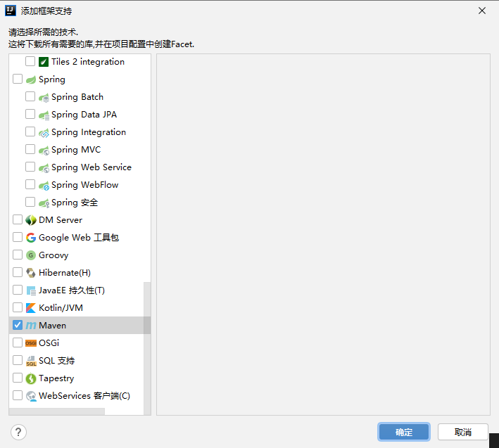499x448 pixels.
Task: Select the Tapestry label
Action: 56,378
